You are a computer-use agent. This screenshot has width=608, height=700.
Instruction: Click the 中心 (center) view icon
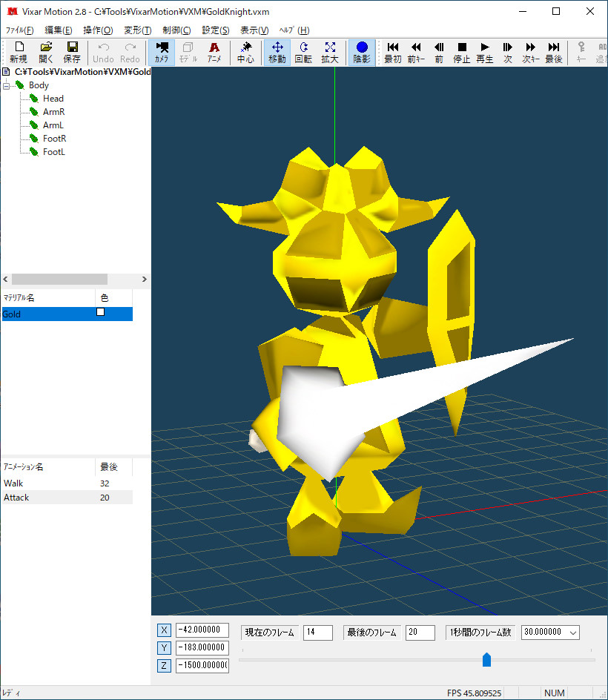click(245, 53)
